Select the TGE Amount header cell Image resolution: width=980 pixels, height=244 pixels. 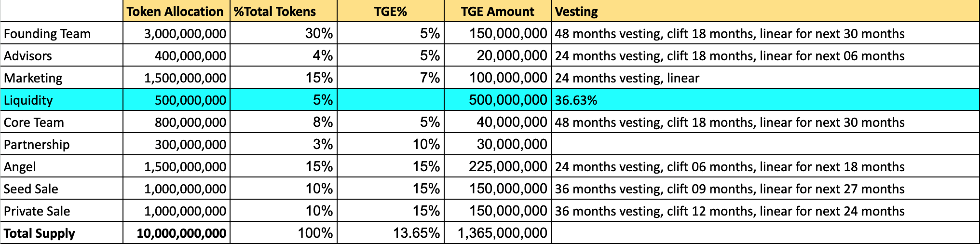point(497,12)
